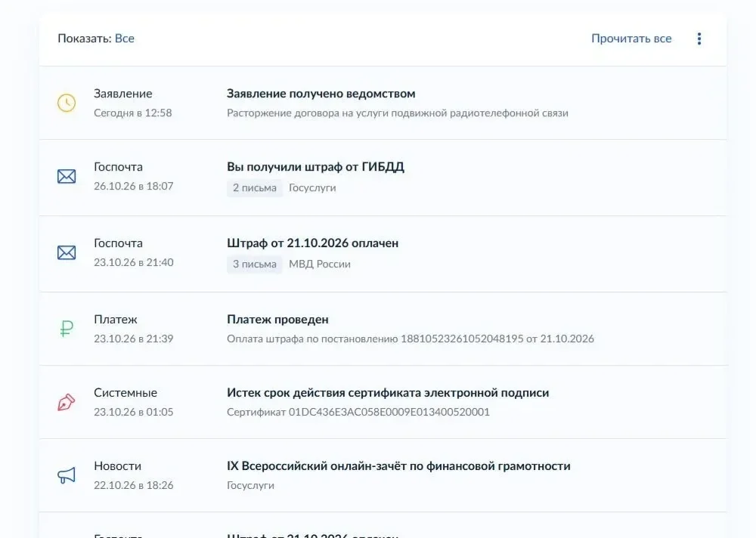Click the Новости category label

coord(118,465)
